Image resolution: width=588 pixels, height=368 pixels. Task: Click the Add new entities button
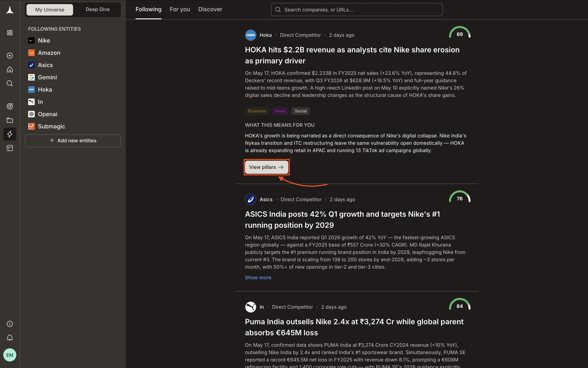click(x=73, y=140)
